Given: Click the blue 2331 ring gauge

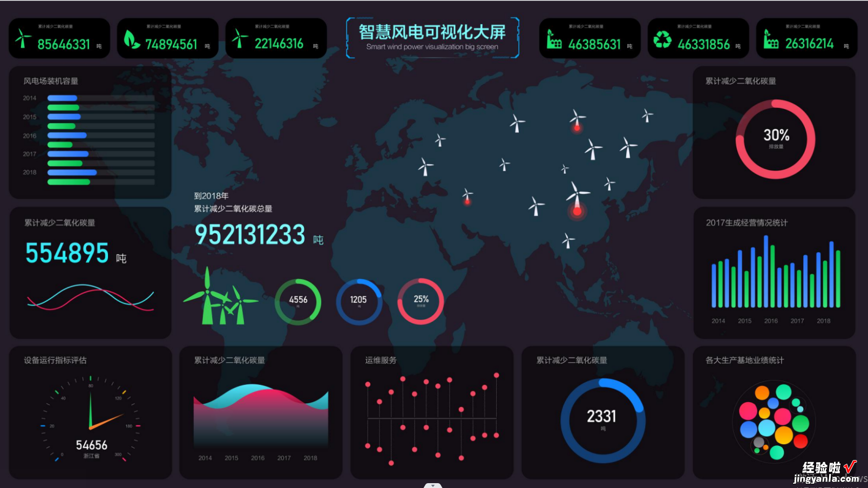Looking at the screenshot, I should (x=602, y=421).
